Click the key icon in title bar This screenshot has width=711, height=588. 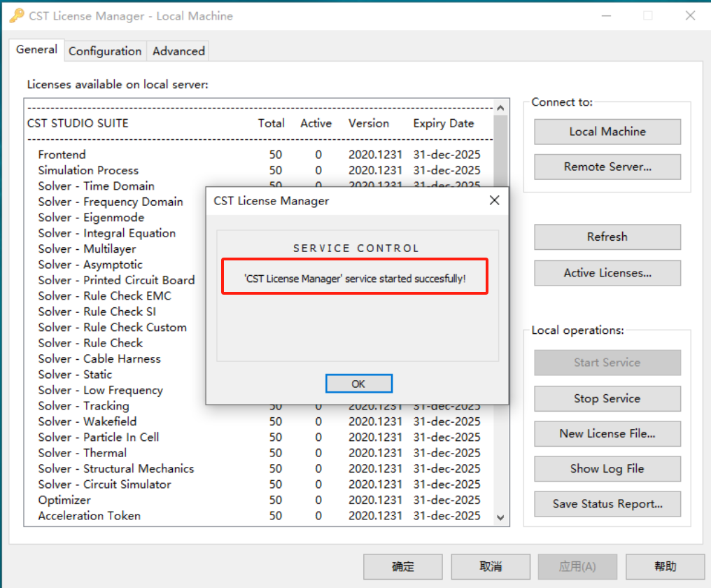(x=17, y=15)
